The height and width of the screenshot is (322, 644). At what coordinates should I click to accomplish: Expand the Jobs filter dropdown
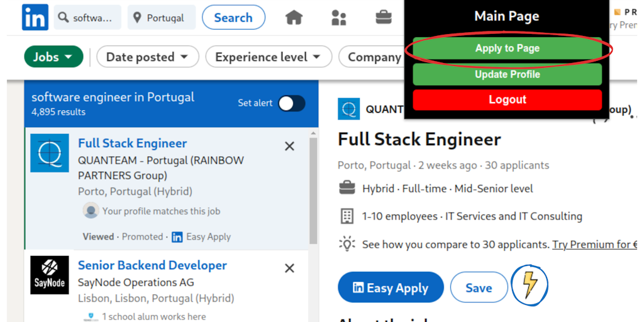[x=53, y=57]
